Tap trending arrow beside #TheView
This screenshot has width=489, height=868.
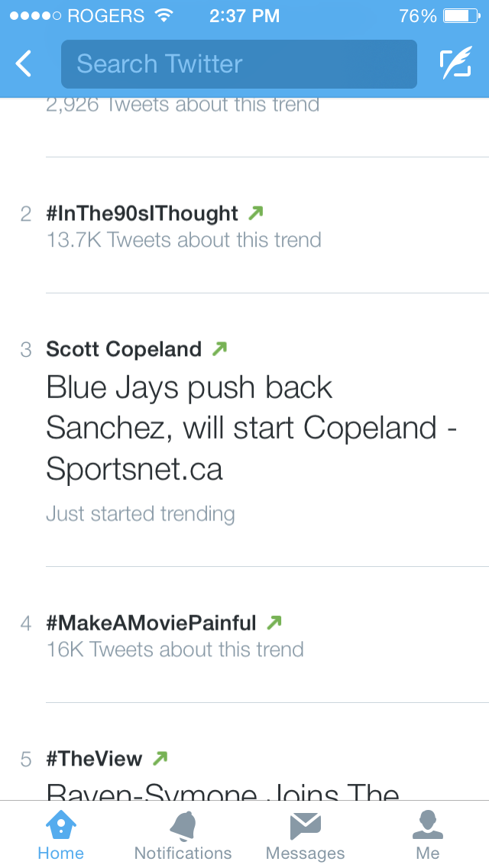click(x=160, y=759)
